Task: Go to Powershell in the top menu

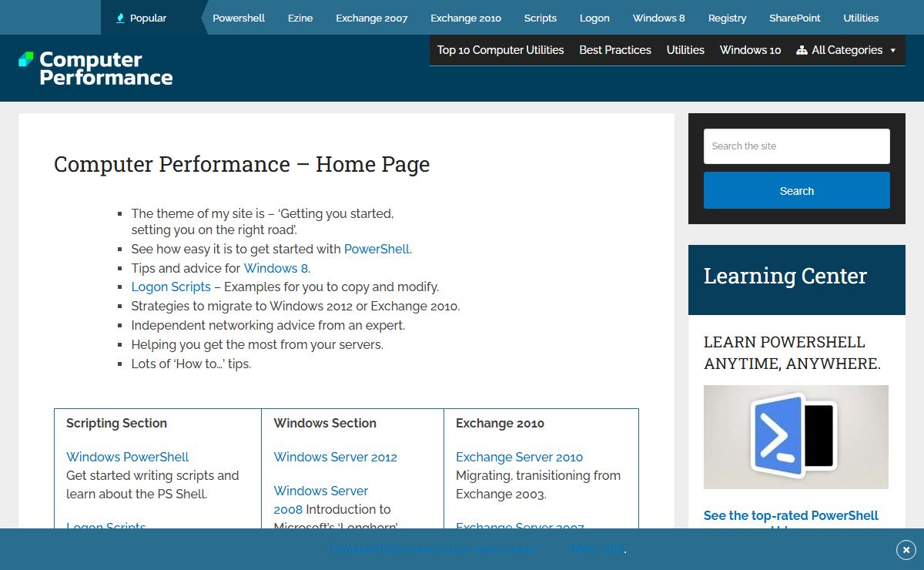Action: (x=239, y=18)
